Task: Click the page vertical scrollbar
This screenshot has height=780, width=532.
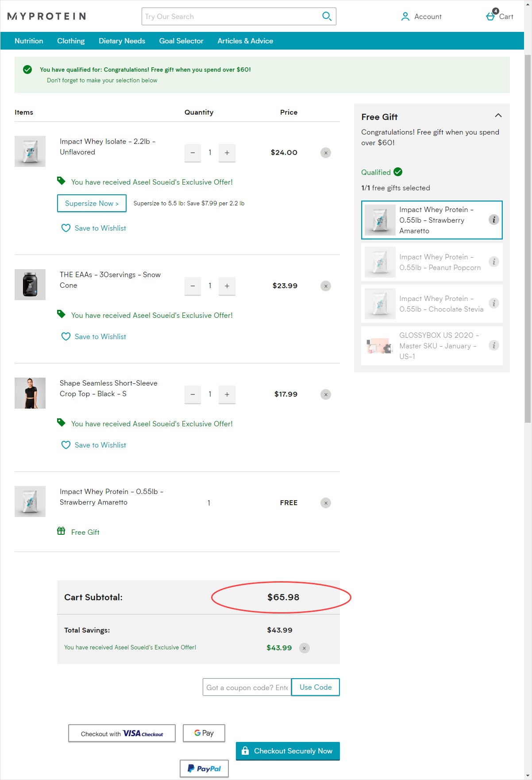Action: 528,239
